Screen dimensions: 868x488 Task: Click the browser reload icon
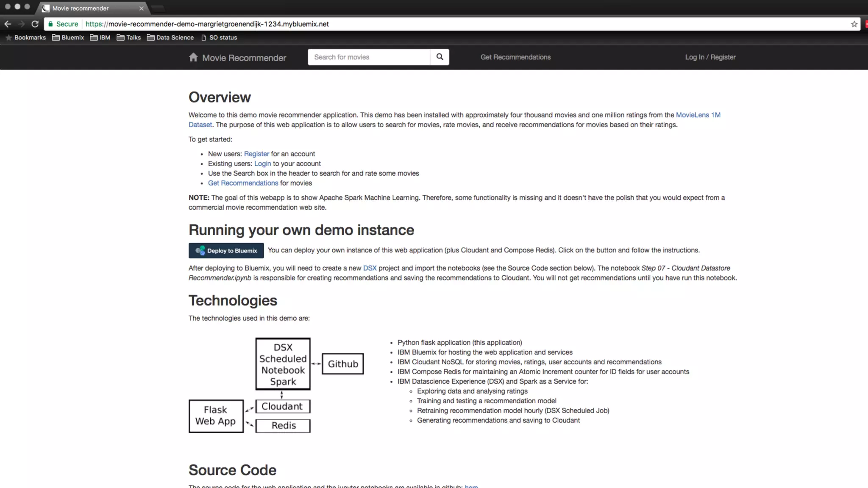point(35,24)
